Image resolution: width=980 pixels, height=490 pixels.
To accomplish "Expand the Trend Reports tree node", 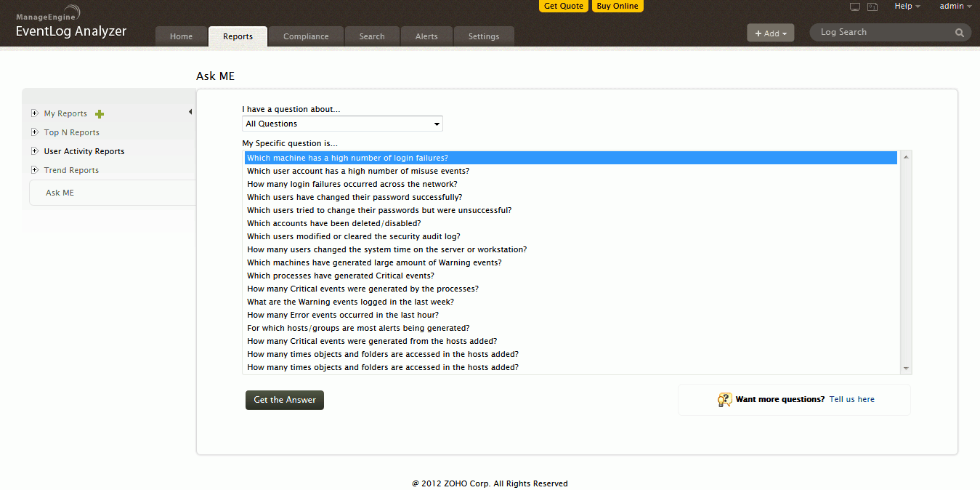I will 34,170.
